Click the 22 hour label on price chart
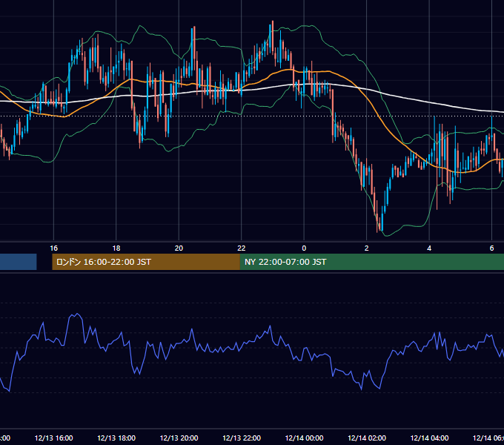 click(x=242, y=248)
